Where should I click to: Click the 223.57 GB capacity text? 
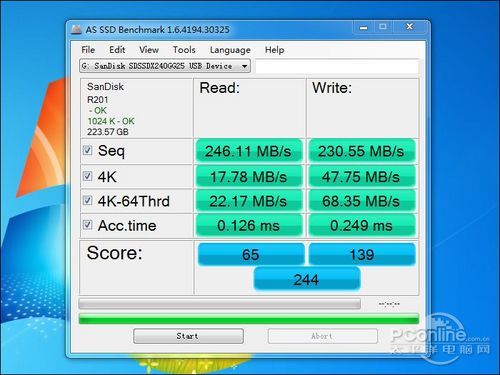pos(108,132)
